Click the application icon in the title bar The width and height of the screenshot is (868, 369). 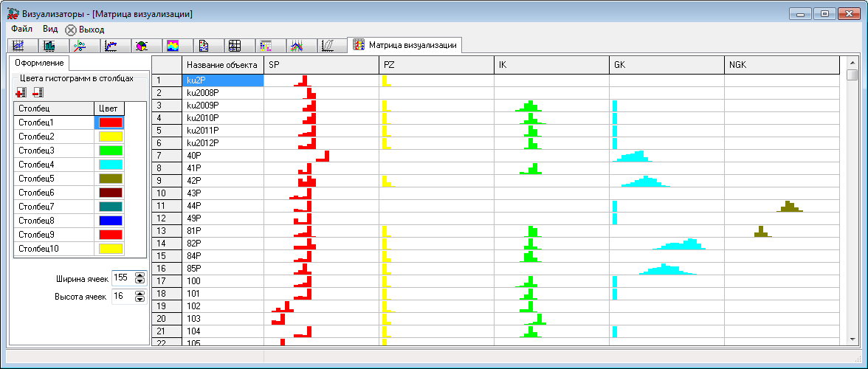tap(12, 14)
